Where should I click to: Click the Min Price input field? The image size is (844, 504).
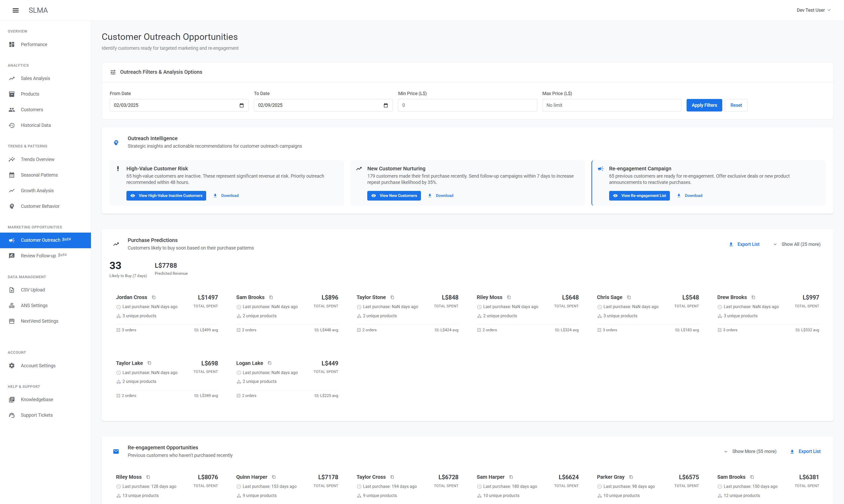click(x=467, y=105)
